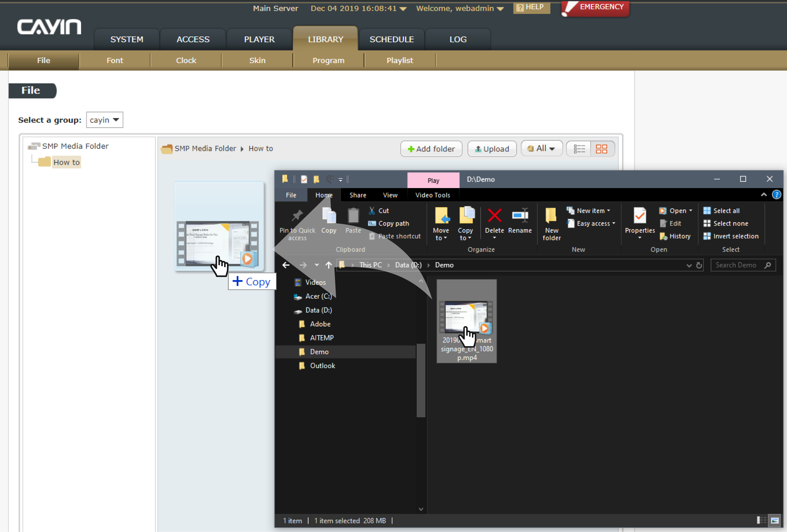
Task: Open the SCHEDULE tab
Action: click(x=391, y=39)
